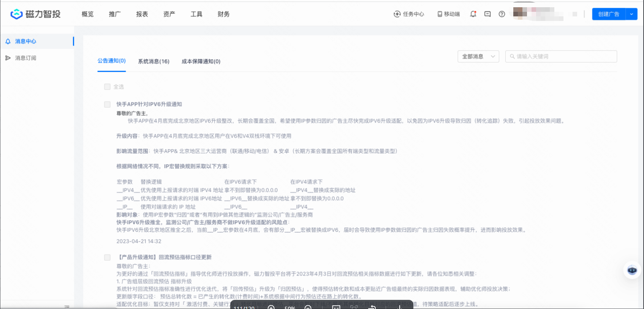This screenshot has height=309, width=644.
Task: Switch to the 成本保障通知(0) tab
Action: click(x=201, y=61)
